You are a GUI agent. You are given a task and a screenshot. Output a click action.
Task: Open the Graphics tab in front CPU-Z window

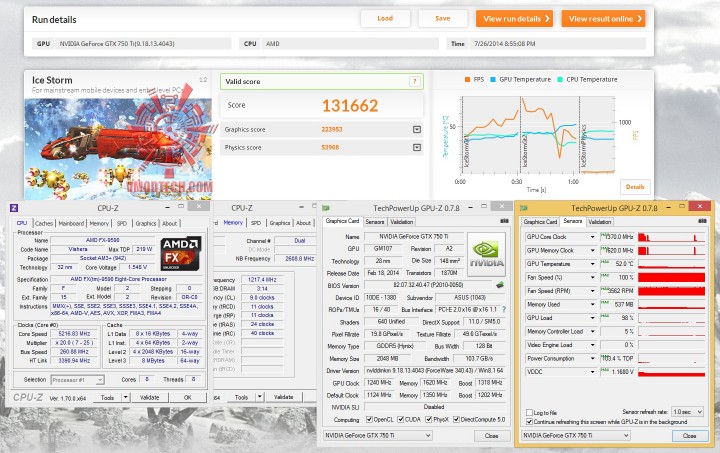click(x=146, y=224)
